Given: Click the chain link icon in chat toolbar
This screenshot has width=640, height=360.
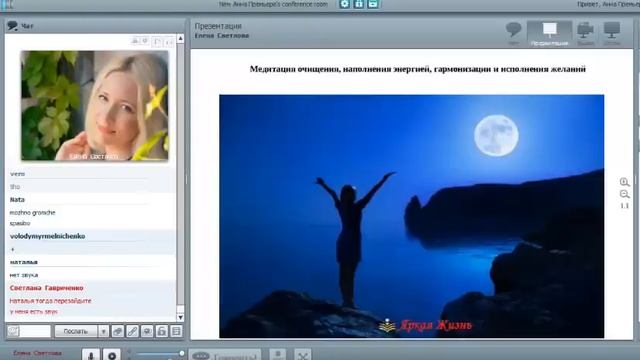Looking at the screenshot, I should (132, 331).
